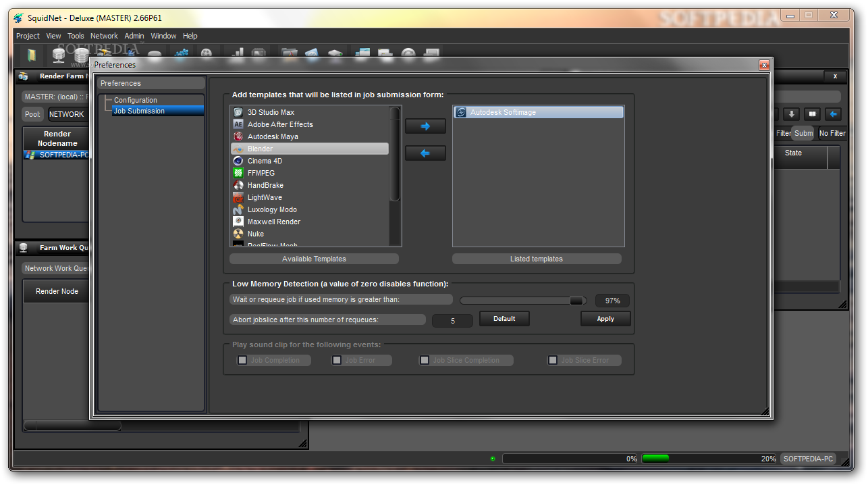The image size is (868, 485).
Task: Click the Autodesk Softimage icon in Listed templates
Action: 461,112
